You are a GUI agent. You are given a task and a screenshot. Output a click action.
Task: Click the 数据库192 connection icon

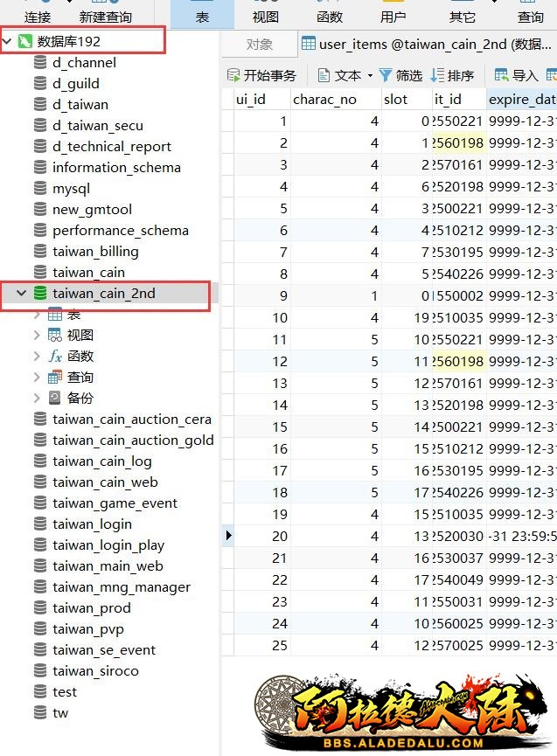(x=25, y=40)
